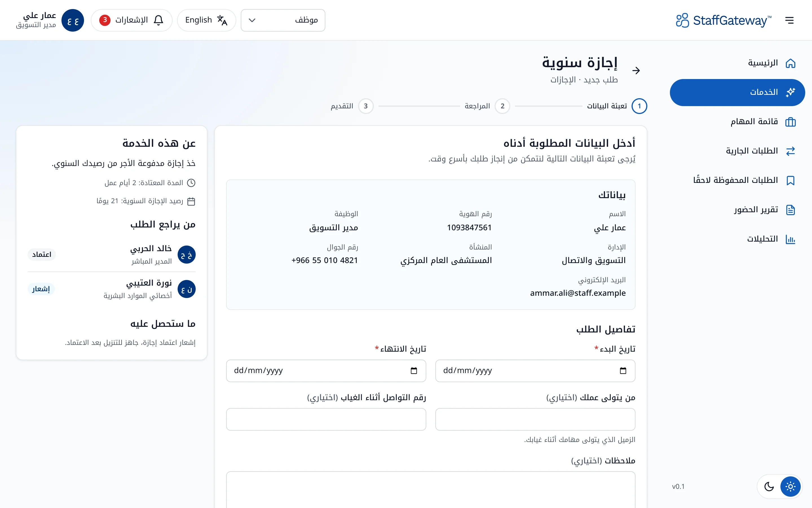Click خالد الحربي reviewer avatar
The image size is (812, 508).
tap(187, 255)
